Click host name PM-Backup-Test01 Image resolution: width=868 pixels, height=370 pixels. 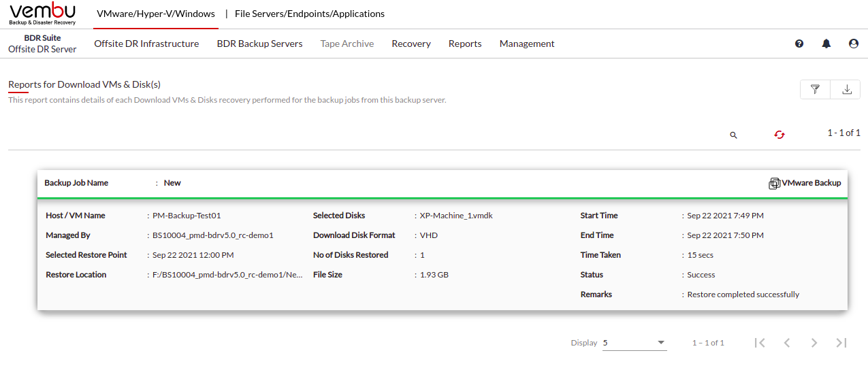coord(187,216)
